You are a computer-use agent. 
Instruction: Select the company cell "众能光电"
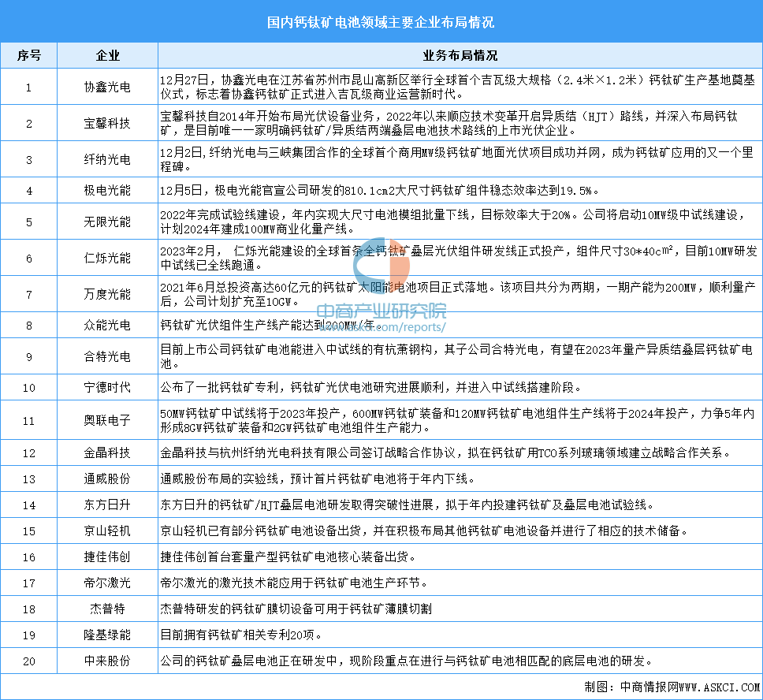(x=107, y=326)
